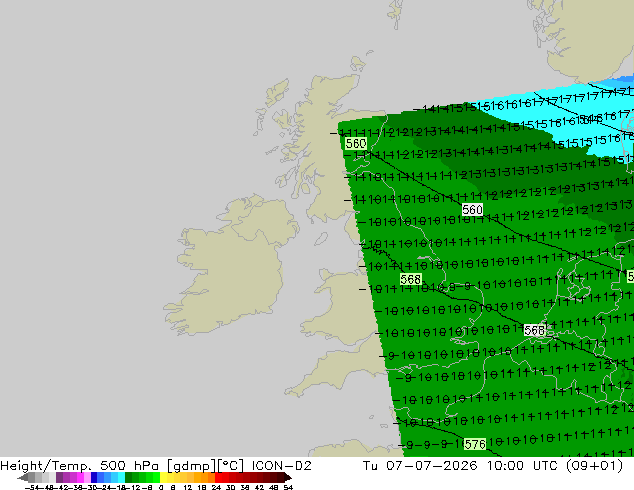Click the Isle of Man outline

(321, 239)
